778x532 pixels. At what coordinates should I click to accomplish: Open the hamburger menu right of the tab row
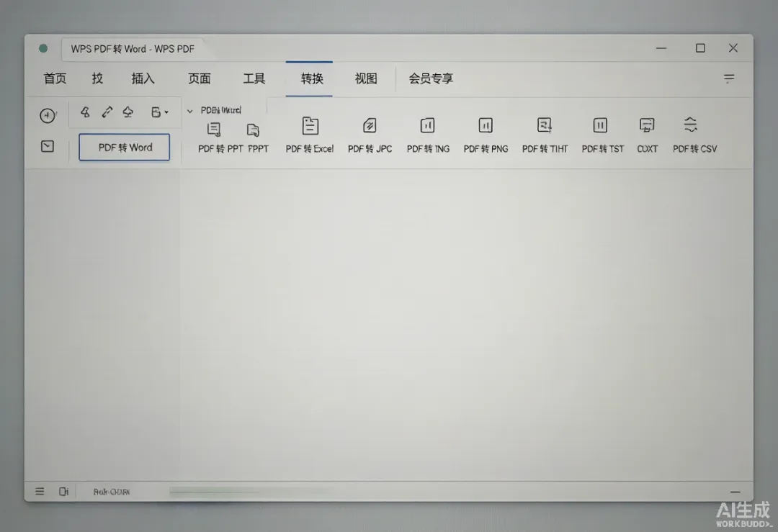pos(728,78)
